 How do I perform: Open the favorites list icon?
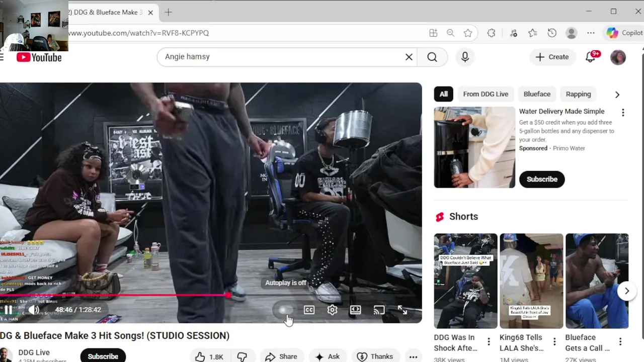pyautogui.click(x=533, y=33)
